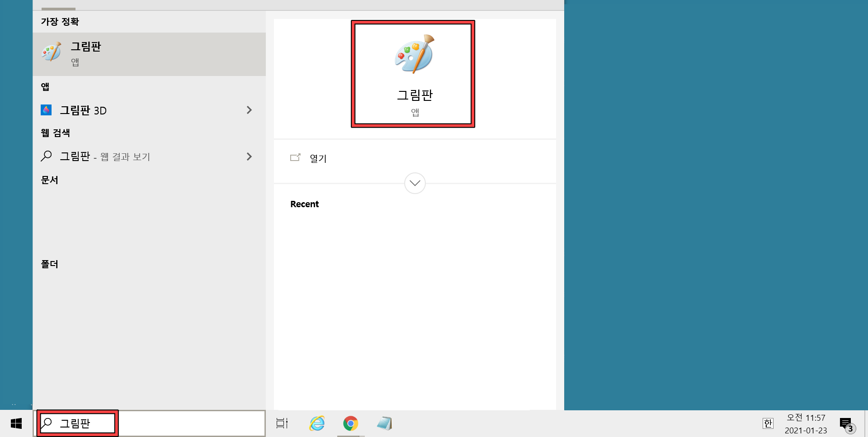Click the 문서 section heading
Viewport: 868px width, 437px height.
50,180
